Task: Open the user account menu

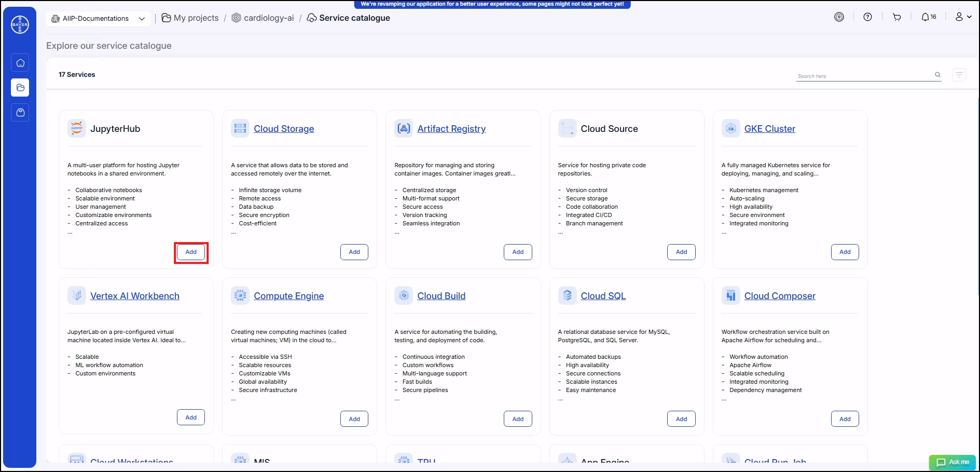Action: tap(963, 17)
